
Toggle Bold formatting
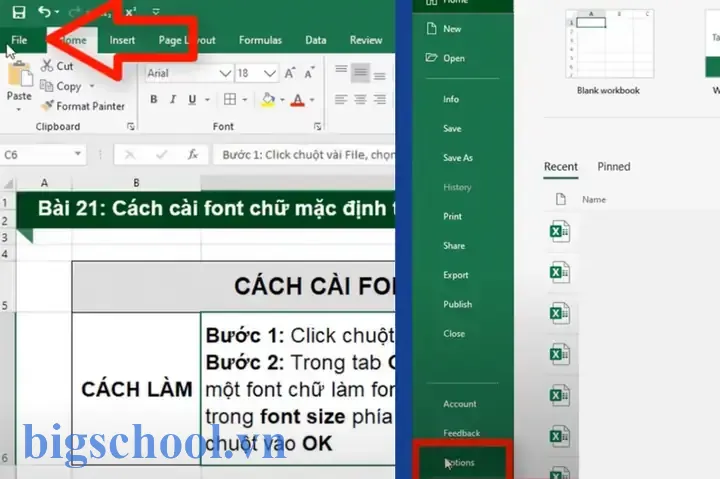(x=154, y=99)
